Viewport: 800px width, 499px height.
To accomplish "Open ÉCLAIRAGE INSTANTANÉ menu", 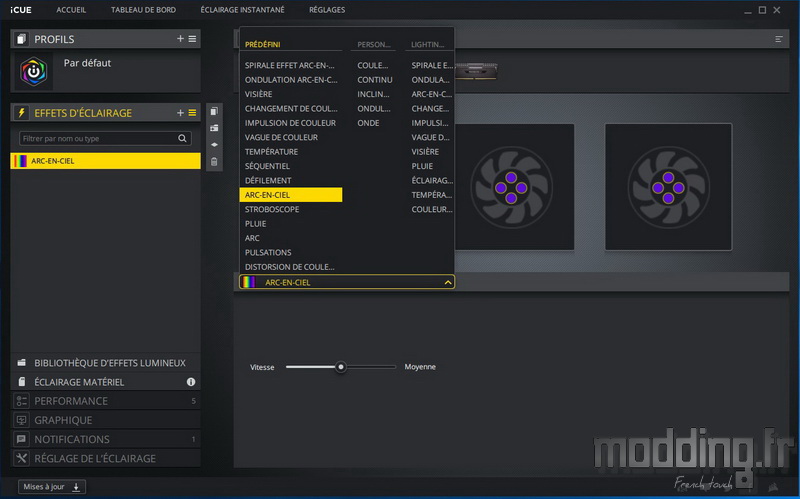I will tap(242, 10).
